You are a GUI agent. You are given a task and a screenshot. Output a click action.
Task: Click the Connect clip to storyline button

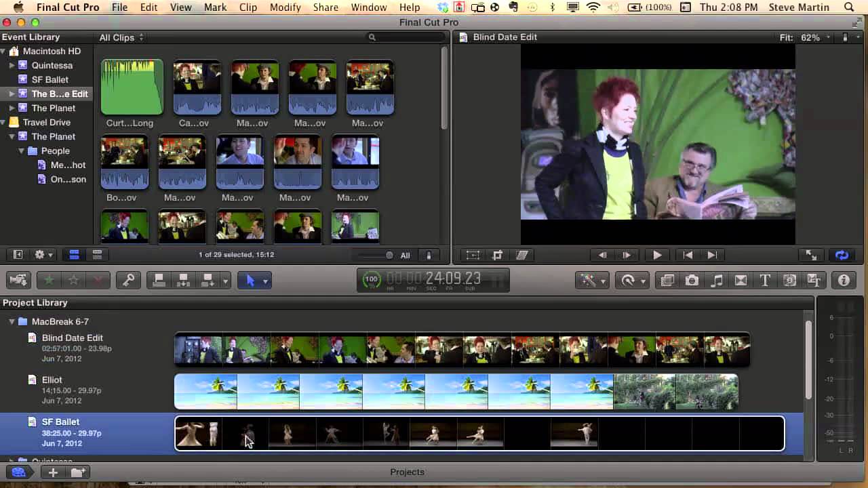pos(159,280)
